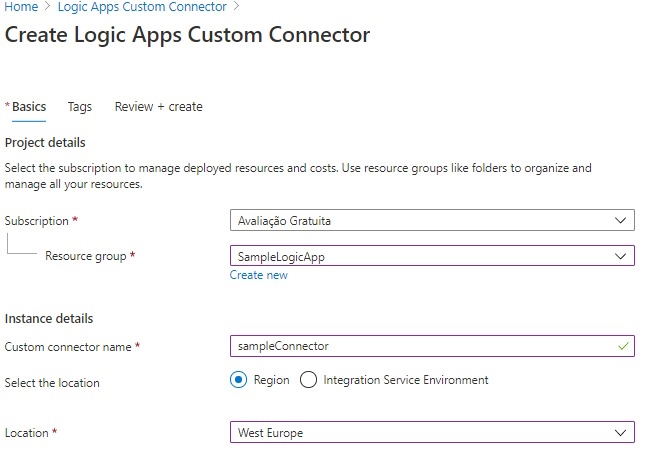Open the Subscription dropdown
The image size is (646, 454).
[432, 220]
